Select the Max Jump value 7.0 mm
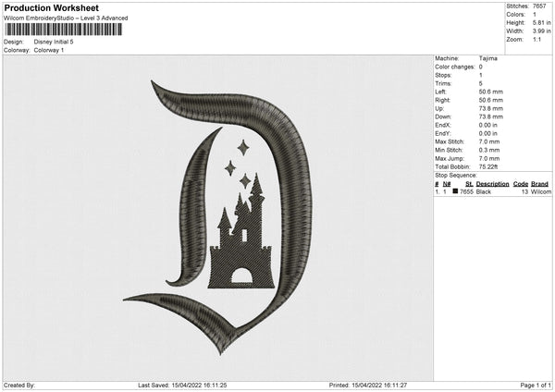The height and width of the screenshot is (392, 555). click(489, 159)
